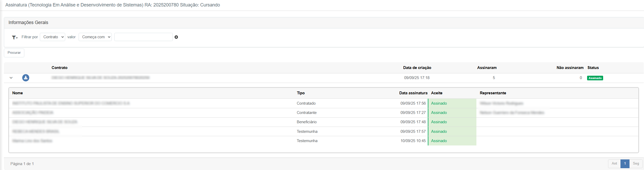Click the Representante column header
Viewport: 644px width, 170px height.
click(x=493, y=93)
